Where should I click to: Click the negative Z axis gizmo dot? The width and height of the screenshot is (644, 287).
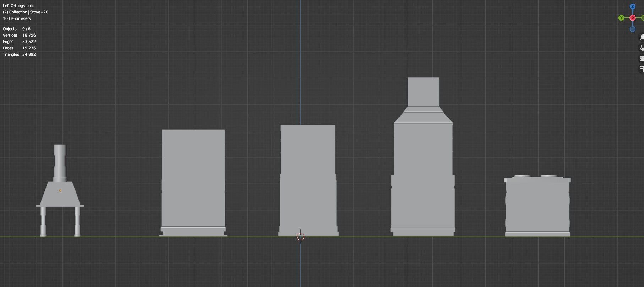pyautogui.click(x=632, y=29)
